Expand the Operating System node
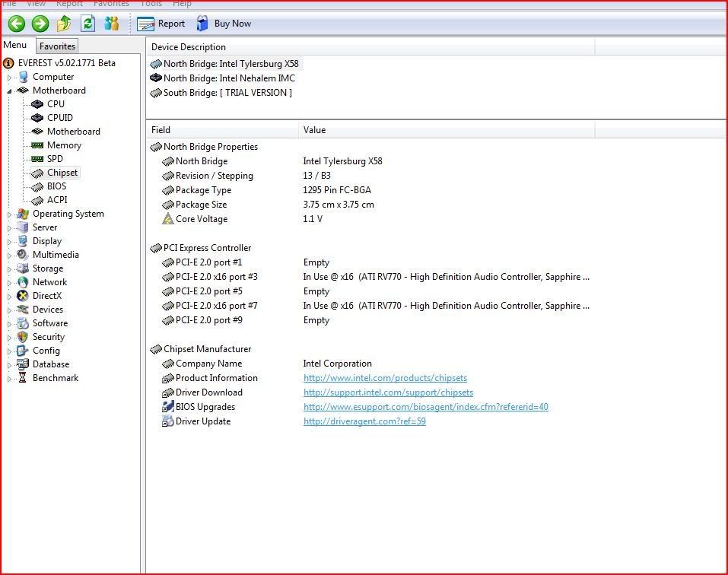The width and height of the screenshot is (728, 575). [x=9, y=214]
